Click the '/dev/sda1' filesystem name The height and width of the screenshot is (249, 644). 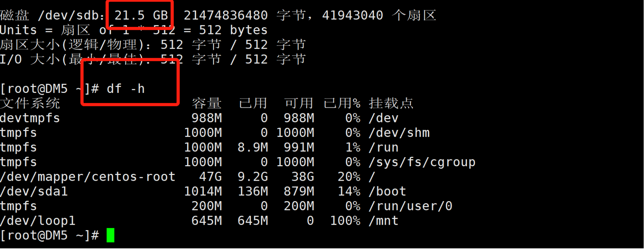click(x=34, y=192)
